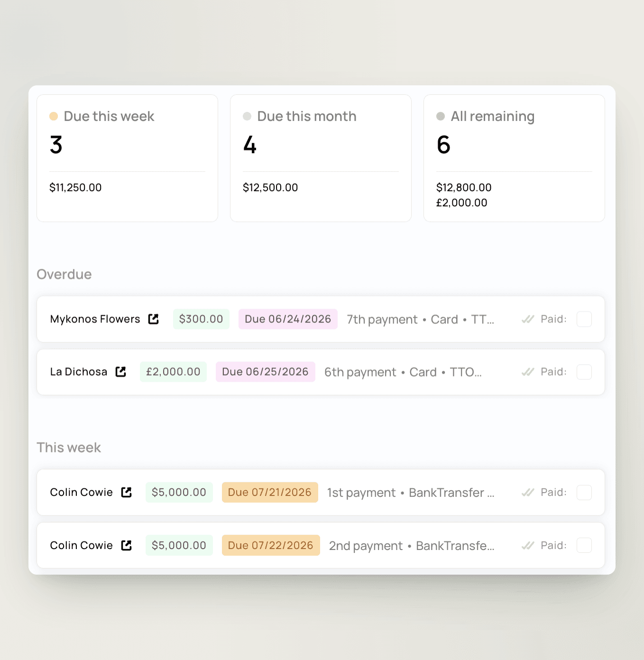Click $5,000.00 badge in 1st payment row
Image resolution: width=644 pixels, height=660 pixels.
pyautogui.click(x=179, y=492)
